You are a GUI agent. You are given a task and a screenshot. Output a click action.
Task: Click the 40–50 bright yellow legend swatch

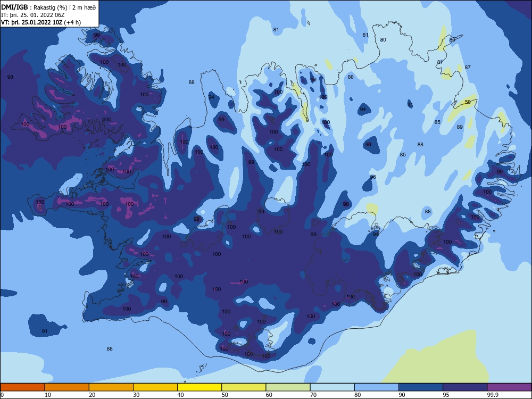(x=199, y=387)
